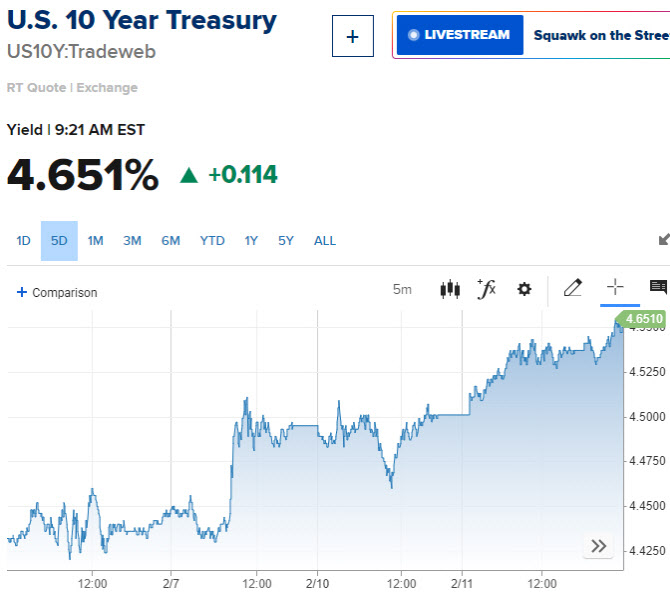Add US10Y to watchlist with plus button
This screenshot has height=605, width=670.
(x=353, y=36)
